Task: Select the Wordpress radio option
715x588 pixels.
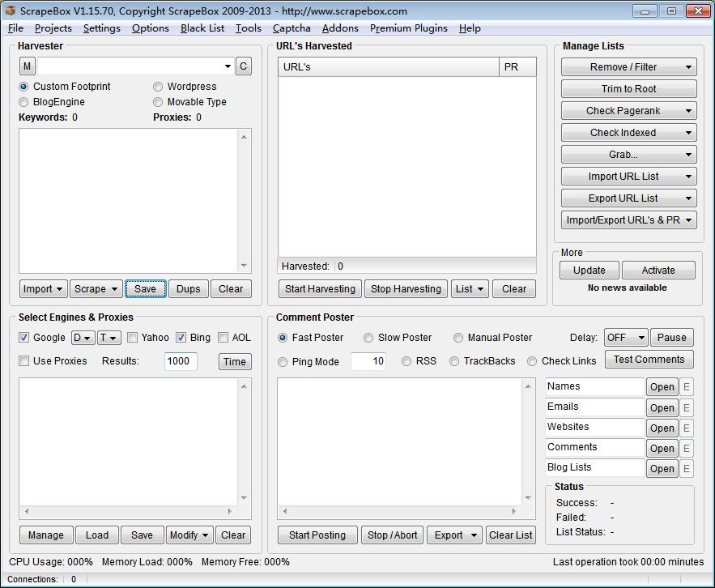Action: click(x=158, y=87)
